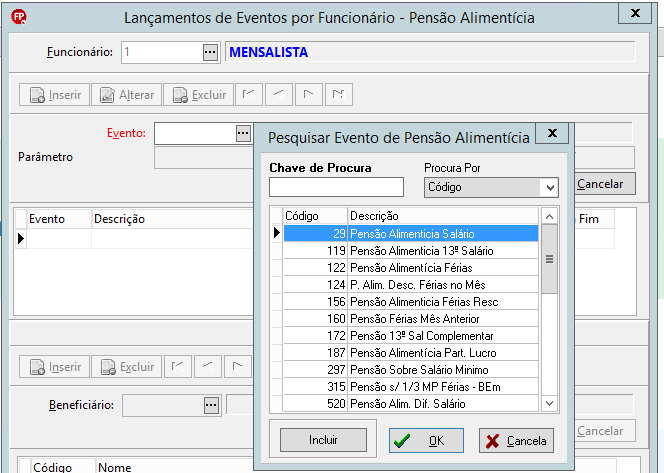
Task: Click row indicator arrow in main grid
Action: coord(21,238)
